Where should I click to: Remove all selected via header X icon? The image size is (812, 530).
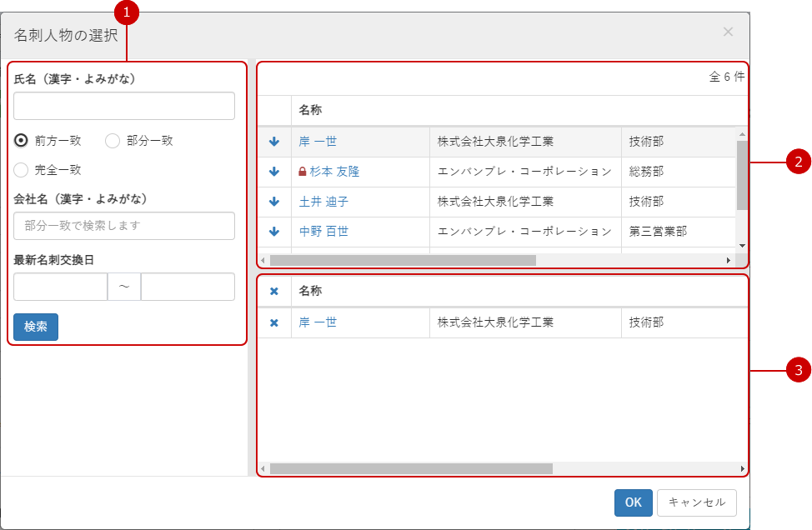(274, 292)
